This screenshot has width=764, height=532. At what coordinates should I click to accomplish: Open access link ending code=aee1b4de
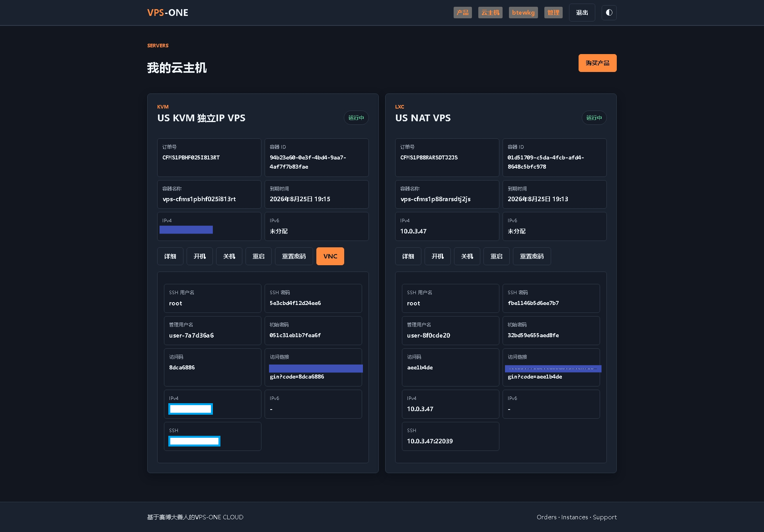click(535, 377)
